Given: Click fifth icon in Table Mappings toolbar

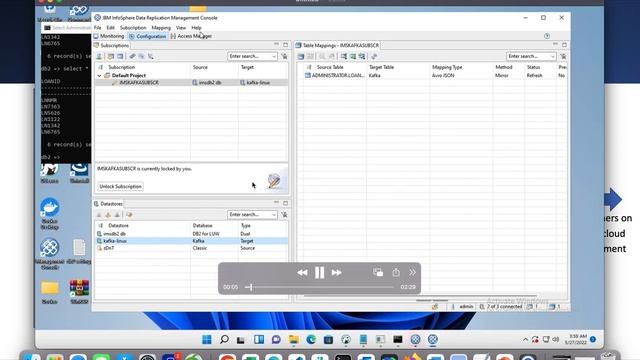Looking at the screenshot, I should tap(344, 56).
